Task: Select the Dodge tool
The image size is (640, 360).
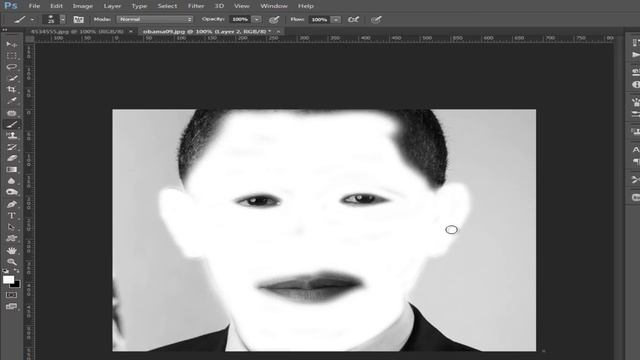Action: pos(11,192)
